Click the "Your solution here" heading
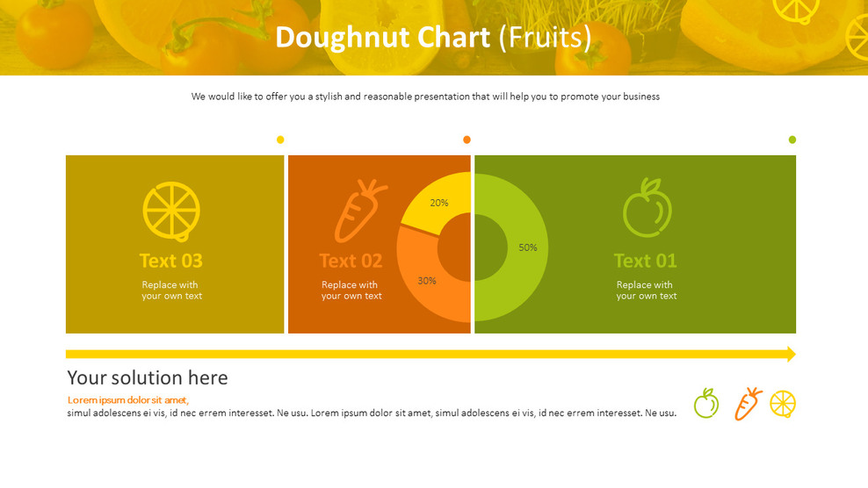This screenshot has height=488, width=868. 148,377
